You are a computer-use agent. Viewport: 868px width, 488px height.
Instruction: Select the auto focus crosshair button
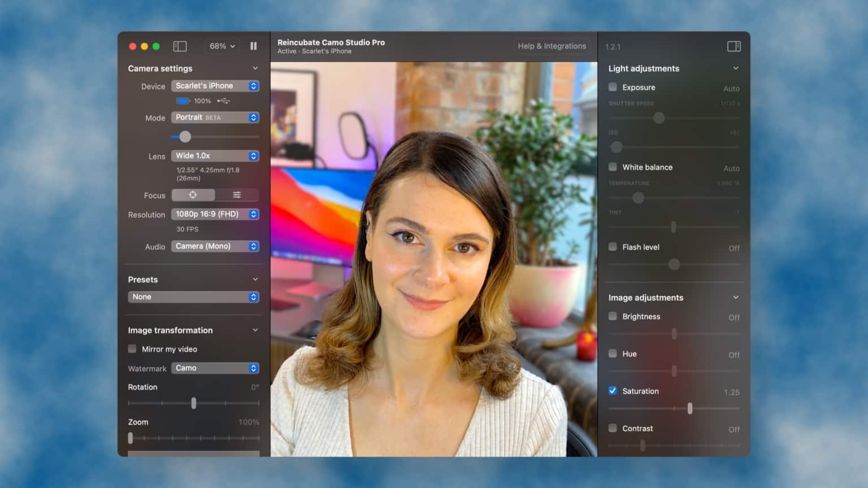click(193, 195)
